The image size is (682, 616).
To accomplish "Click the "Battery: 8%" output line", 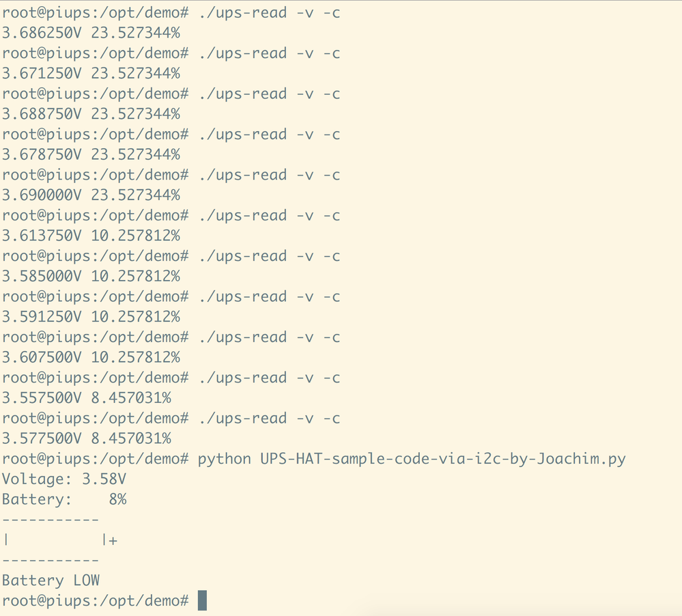I will click(64, 499).
